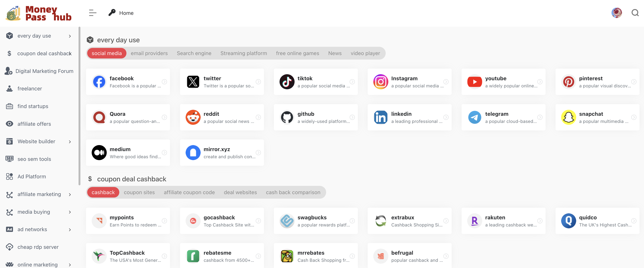
Task: Switch to the free online games tab
Action: (298, 53)
